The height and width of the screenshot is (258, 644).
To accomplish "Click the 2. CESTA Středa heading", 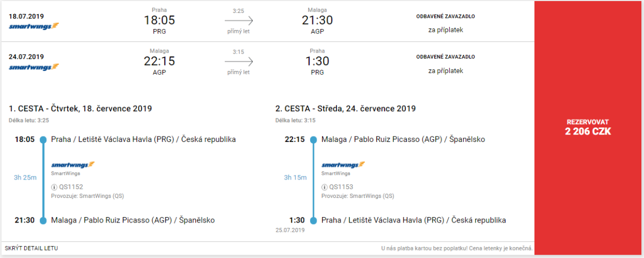I will (346, 109).
